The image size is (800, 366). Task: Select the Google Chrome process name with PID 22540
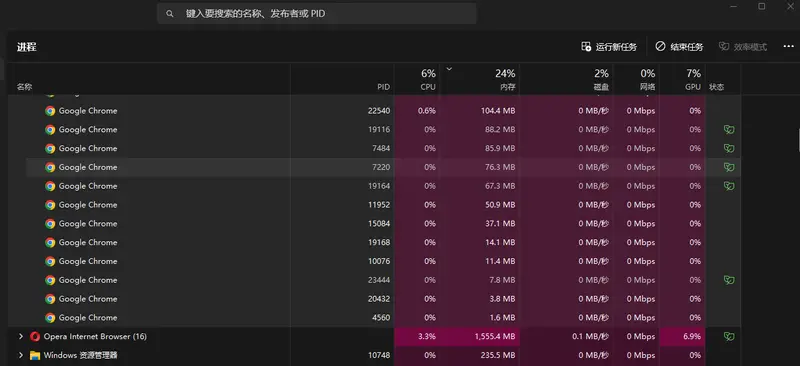[88, 111]
